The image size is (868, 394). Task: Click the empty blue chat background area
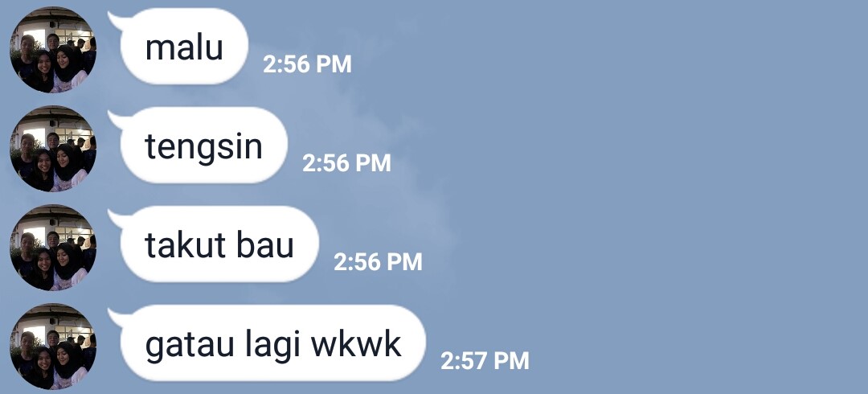point(665,194)
